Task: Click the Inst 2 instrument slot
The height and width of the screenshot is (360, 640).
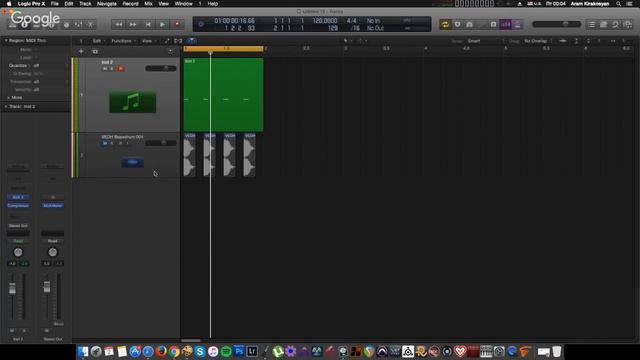Action: [18, 197]
